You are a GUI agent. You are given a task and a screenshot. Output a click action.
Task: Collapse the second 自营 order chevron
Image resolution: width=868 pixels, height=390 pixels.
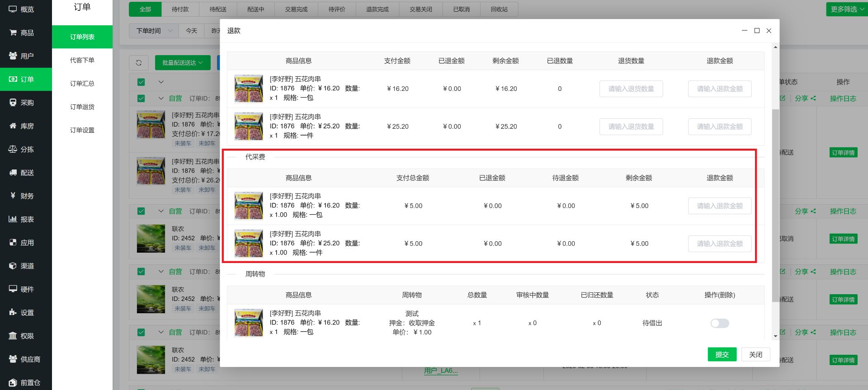[161, 211]
